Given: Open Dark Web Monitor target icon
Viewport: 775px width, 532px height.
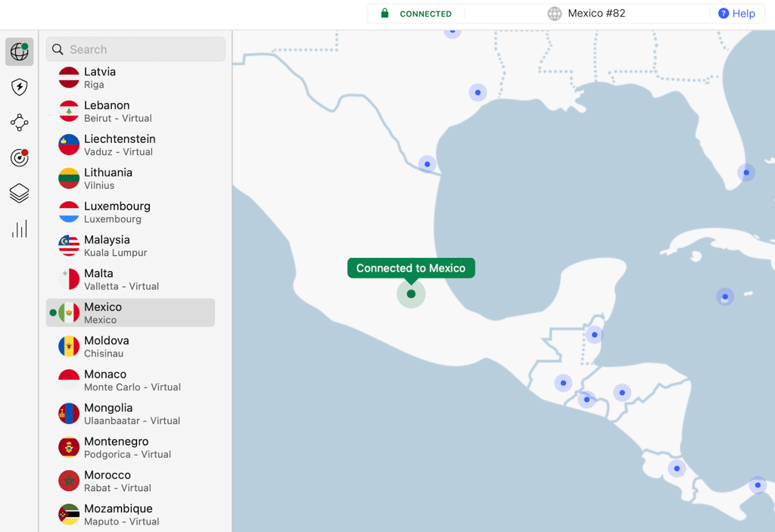Looking at the screenshot, I should coord(19,157).
